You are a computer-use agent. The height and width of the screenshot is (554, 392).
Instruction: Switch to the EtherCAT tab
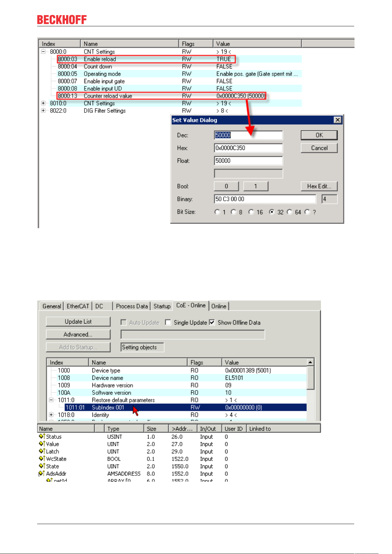pyautogui.click(x=78, y=306)
